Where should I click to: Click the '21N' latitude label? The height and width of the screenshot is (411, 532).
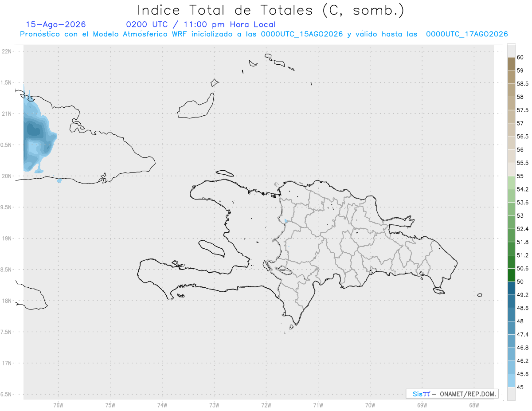coord(7,114)
